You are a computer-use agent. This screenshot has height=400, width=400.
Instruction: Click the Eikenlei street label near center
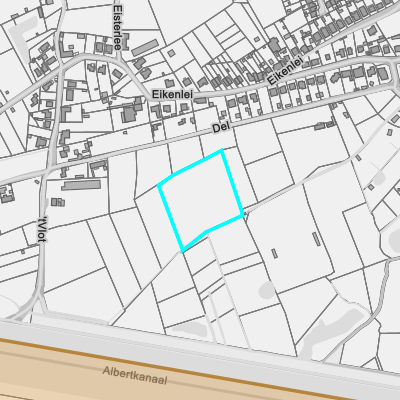point(172,94)
